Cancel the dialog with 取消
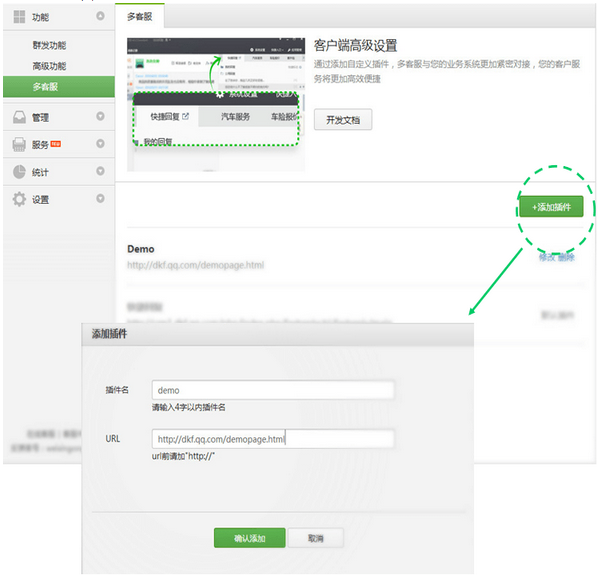 coord(316,538)
